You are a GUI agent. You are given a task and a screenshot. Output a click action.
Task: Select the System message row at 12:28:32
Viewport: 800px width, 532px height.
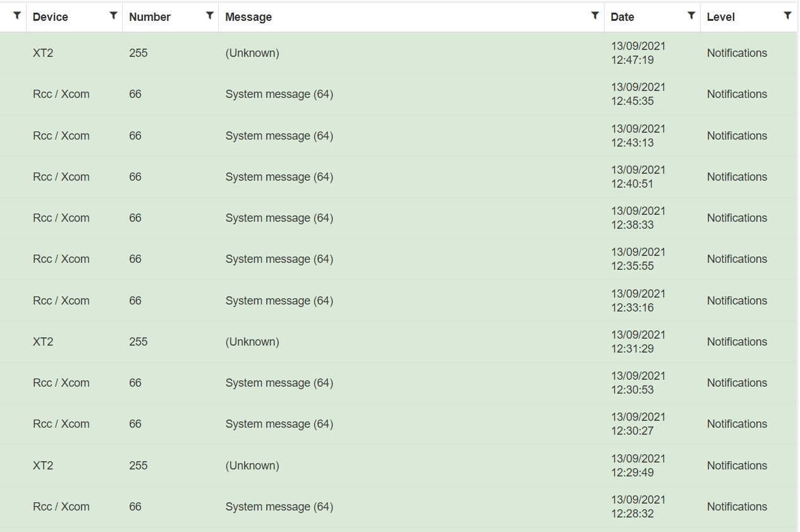click(x=279, y=507)
